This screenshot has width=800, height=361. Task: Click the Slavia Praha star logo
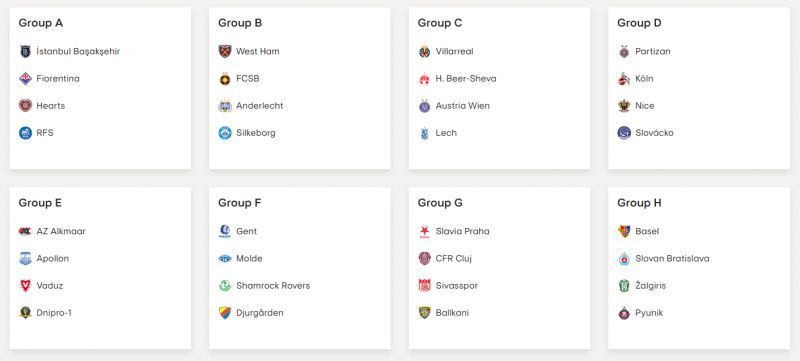pyautogui.click(x=424, y=231)
